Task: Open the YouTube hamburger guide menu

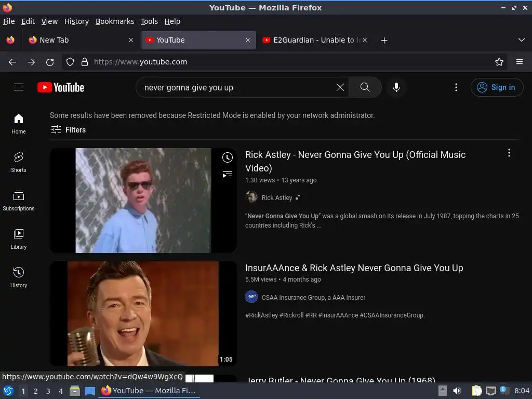Action: click(19, 87)
